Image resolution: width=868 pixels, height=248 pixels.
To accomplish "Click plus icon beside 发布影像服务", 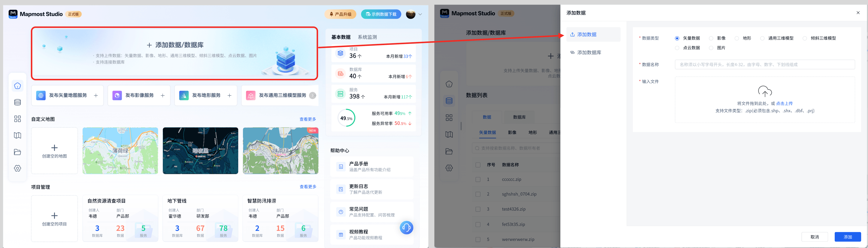I will pos(163,96).
